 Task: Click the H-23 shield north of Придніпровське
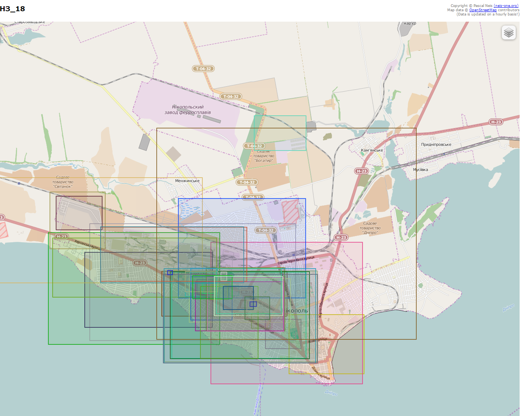[496, 122]
